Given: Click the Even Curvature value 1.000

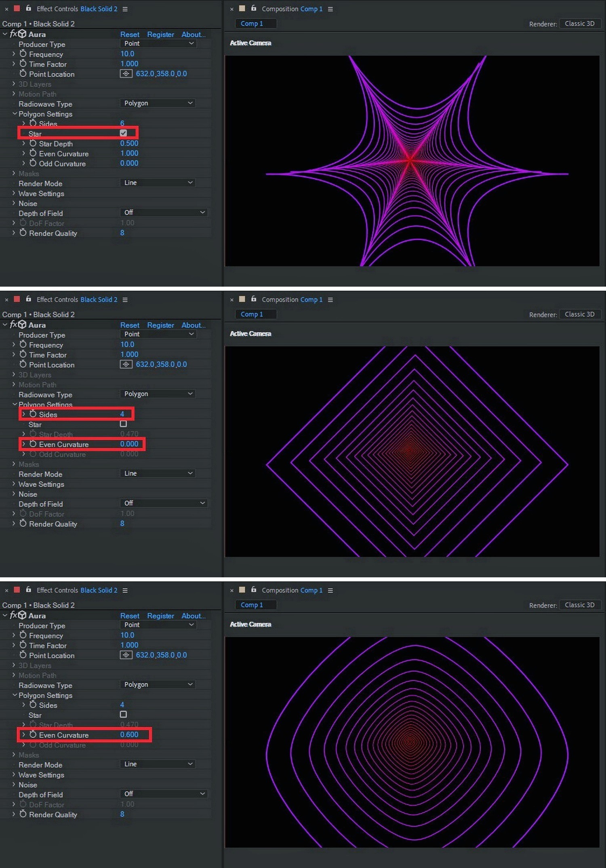Looking at the screenshot, I should tap(129, 153).
